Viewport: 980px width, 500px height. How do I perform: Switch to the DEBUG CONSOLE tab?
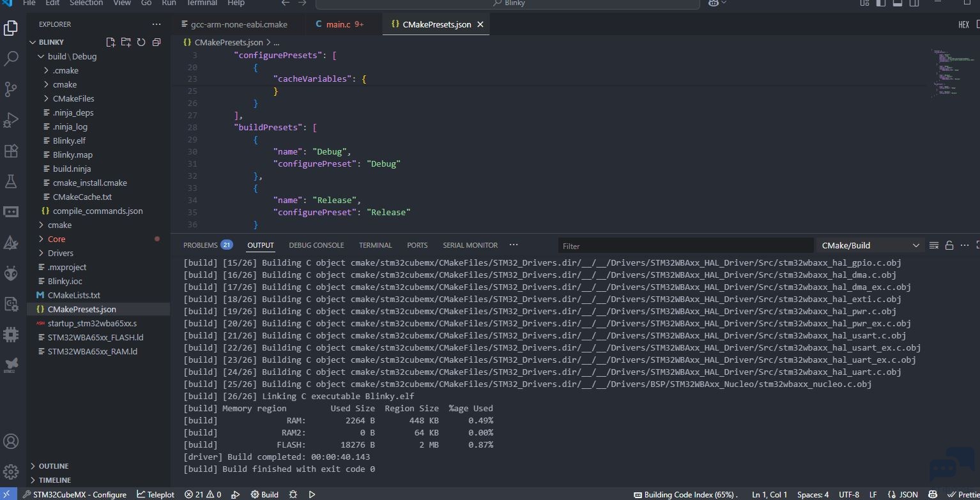tap(316, 245)
